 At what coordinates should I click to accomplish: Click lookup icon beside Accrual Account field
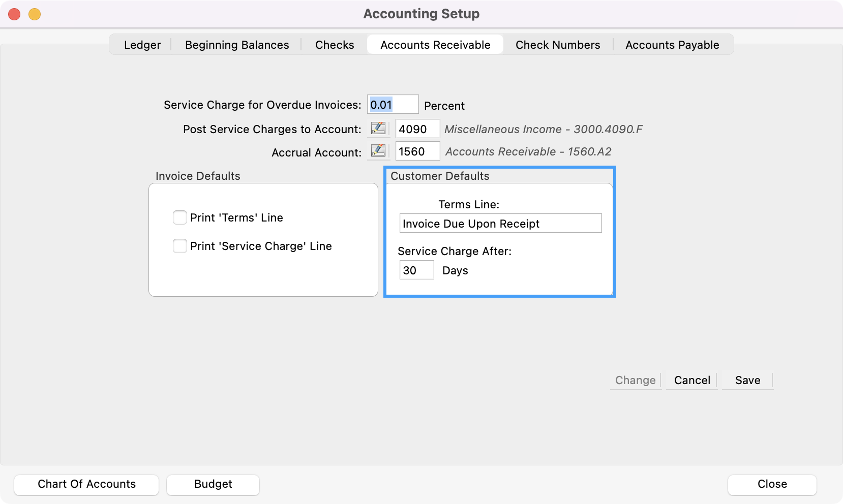tap(378, 151)
